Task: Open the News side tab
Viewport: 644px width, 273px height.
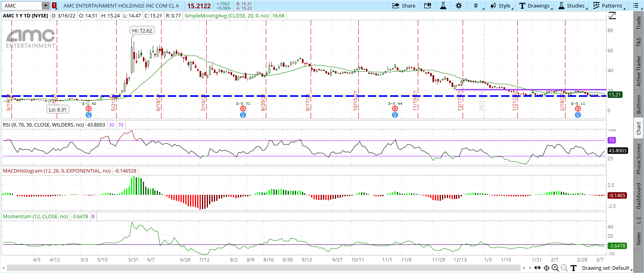Action: pyautogui.click(x=638, y=238)
